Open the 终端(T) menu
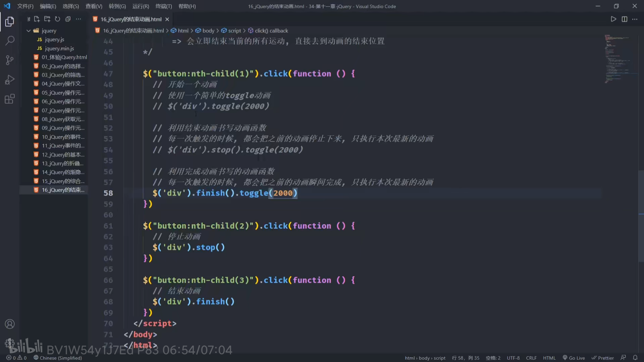644x362 pixels. pos(164,6)
